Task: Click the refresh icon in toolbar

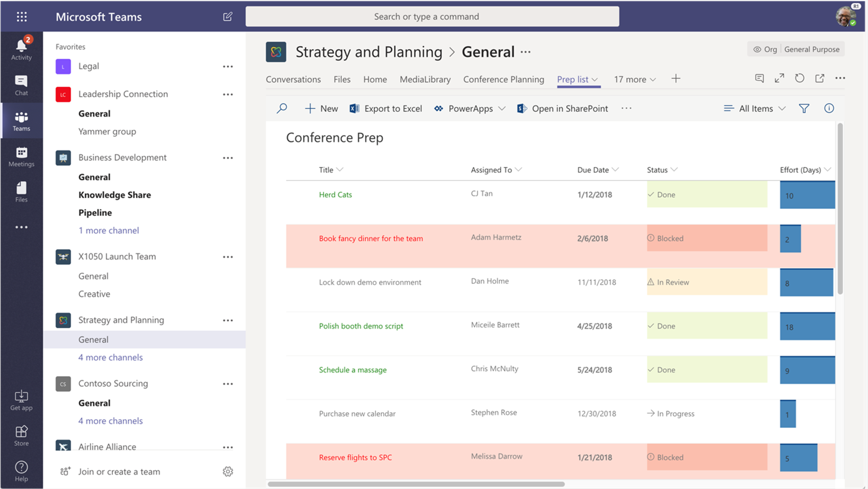Action: click(799, 78)
